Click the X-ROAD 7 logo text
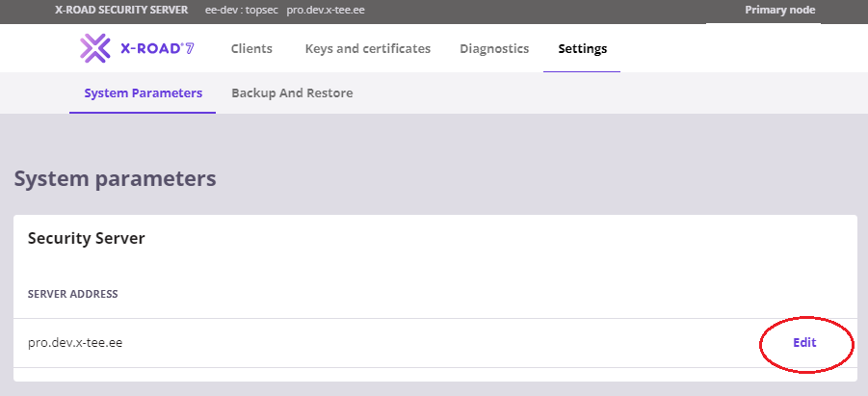 pos(153,48)
